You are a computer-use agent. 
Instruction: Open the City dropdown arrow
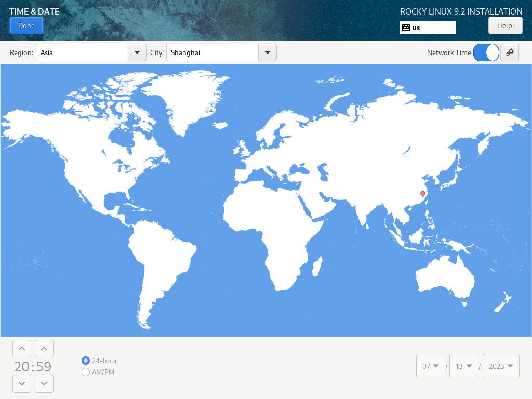[268, 52]
